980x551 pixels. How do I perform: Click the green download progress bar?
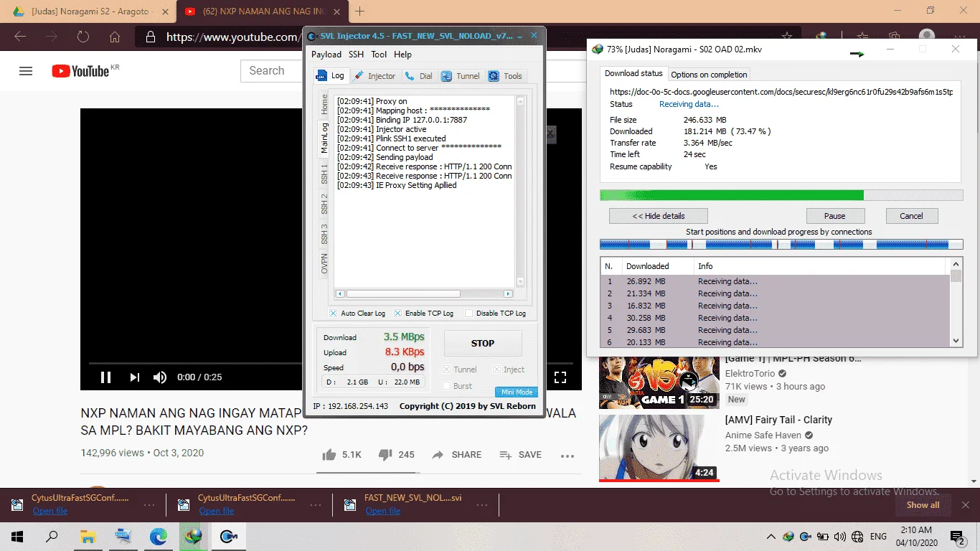[x=781, y=195]
